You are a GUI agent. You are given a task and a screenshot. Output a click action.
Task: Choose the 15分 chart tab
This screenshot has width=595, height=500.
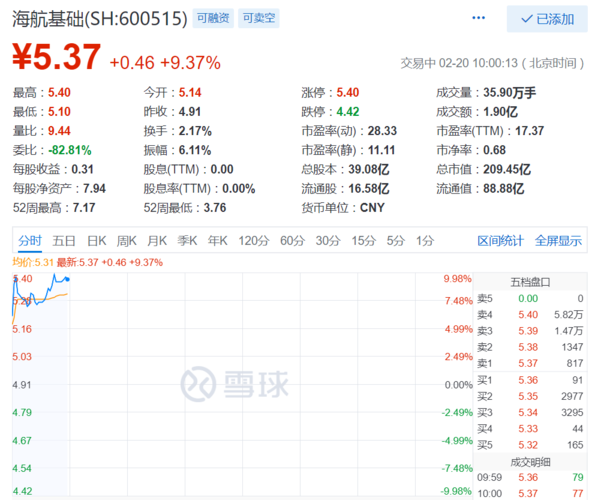coord(363,241)
